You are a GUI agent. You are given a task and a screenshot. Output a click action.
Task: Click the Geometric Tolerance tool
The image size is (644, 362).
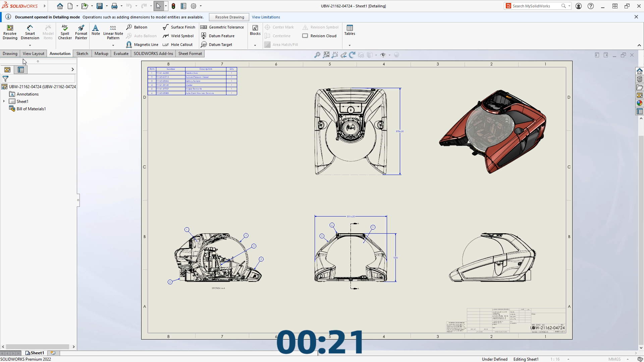pos(222,27)
